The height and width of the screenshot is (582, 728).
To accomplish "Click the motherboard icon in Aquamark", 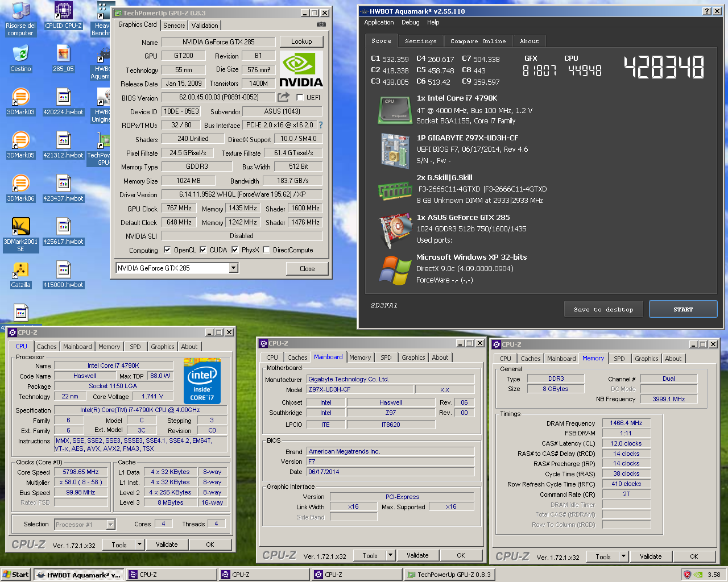I will 395,151.
